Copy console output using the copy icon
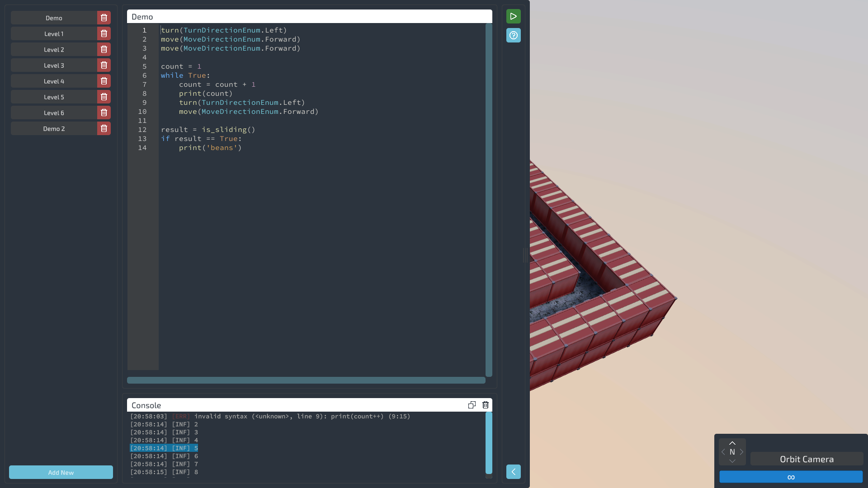The height and width of the screenshot is (488, 868). tap(472, 405)
